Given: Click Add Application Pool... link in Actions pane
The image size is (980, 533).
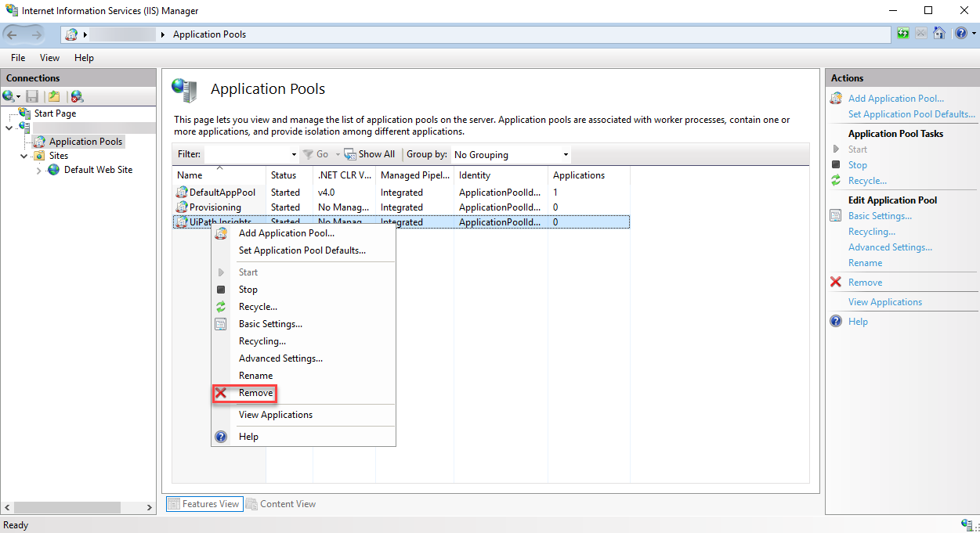Looking at the screenshot, I should pos(896,99).
